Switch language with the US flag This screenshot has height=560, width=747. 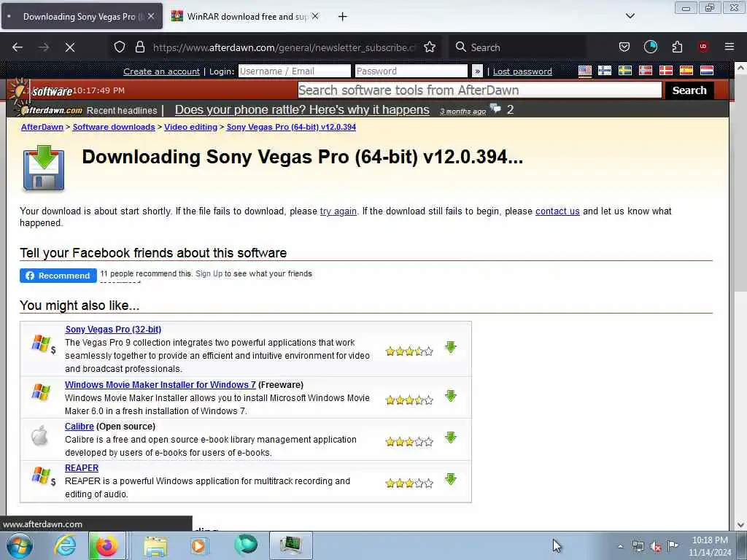[585, 71]
